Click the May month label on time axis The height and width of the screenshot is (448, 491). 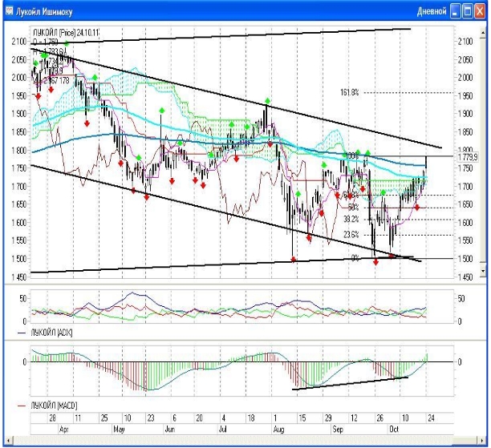click(x=119, y=430)
